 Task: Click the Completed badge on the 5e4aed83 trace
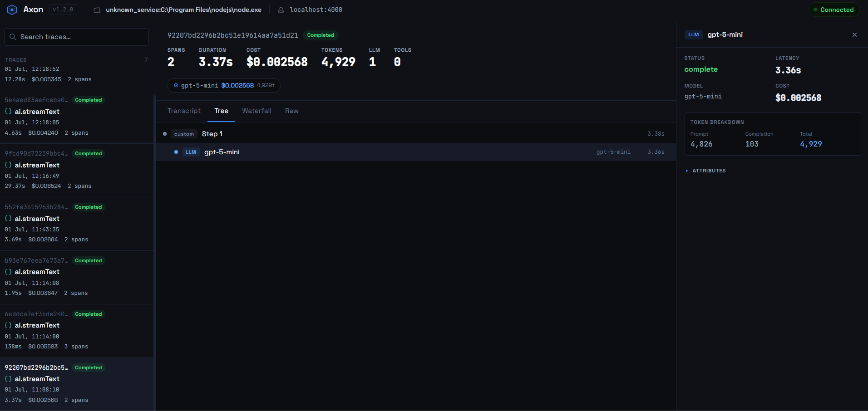tap(89, 100)
